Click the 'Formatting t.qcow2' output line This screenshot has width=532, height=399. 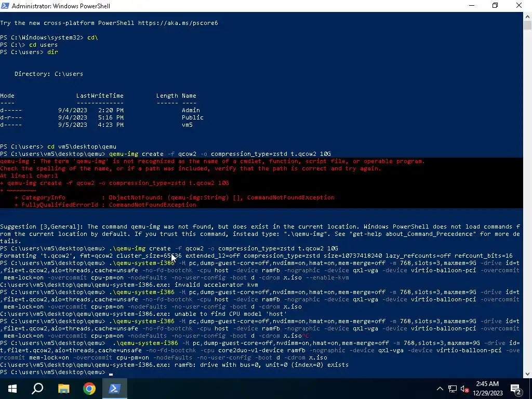point(256,256)
